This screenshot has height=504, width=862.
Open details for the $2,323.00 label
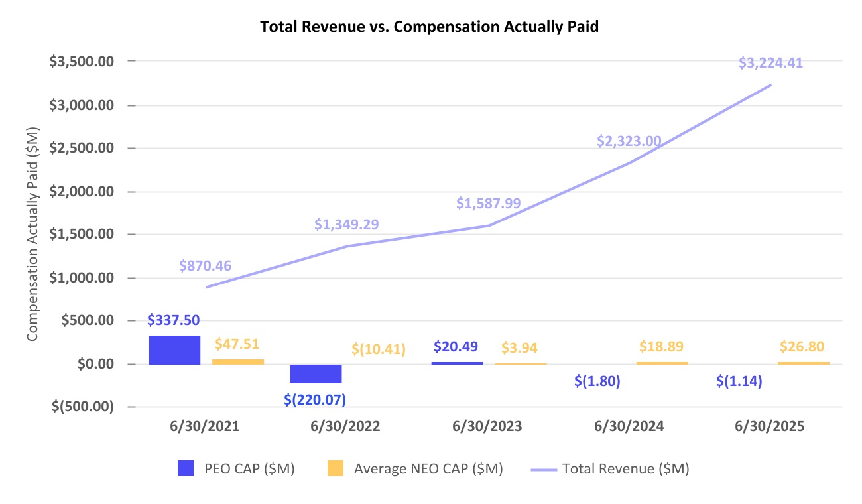pyautogui.click(x=629, y=141)
